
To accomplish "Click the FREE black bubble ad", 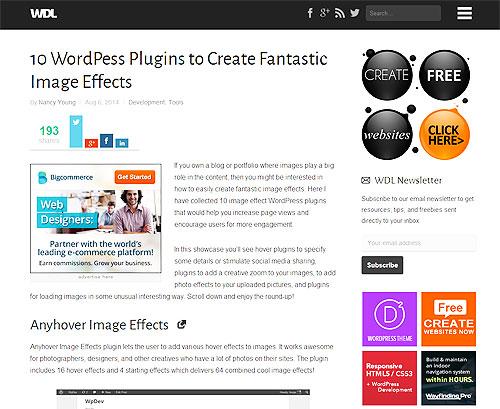I will click(444, 75).
